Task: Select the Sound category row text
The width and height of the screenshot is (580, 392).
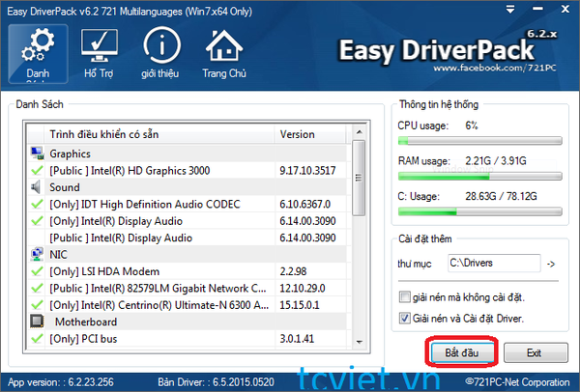Action: click(x=65, y=187)
